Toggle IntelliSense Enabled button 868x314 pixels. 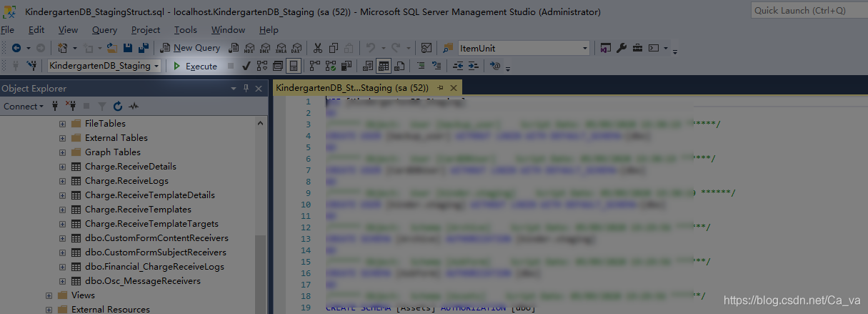(x=294, y=66)
